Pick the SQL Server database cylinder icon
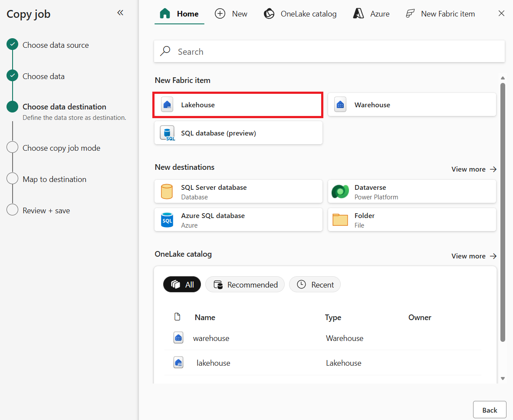The width and height of the screenshot is (513, 420). pos(167,192)
